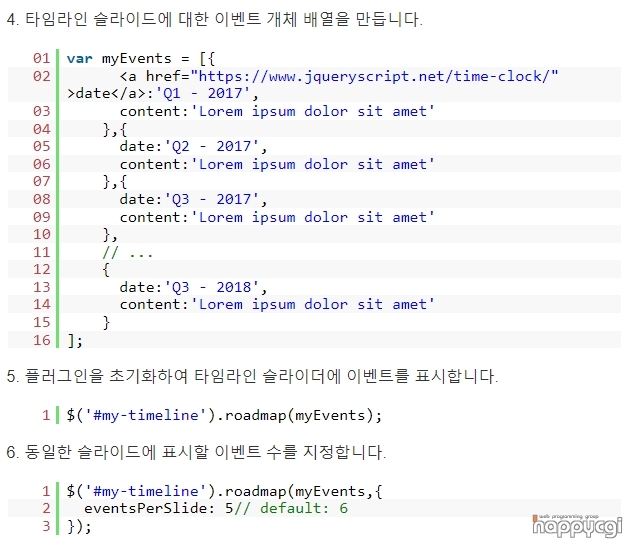Select the 'Q1 - 2017' date string
Screen dimensions: 633x547
coord(203,93)
